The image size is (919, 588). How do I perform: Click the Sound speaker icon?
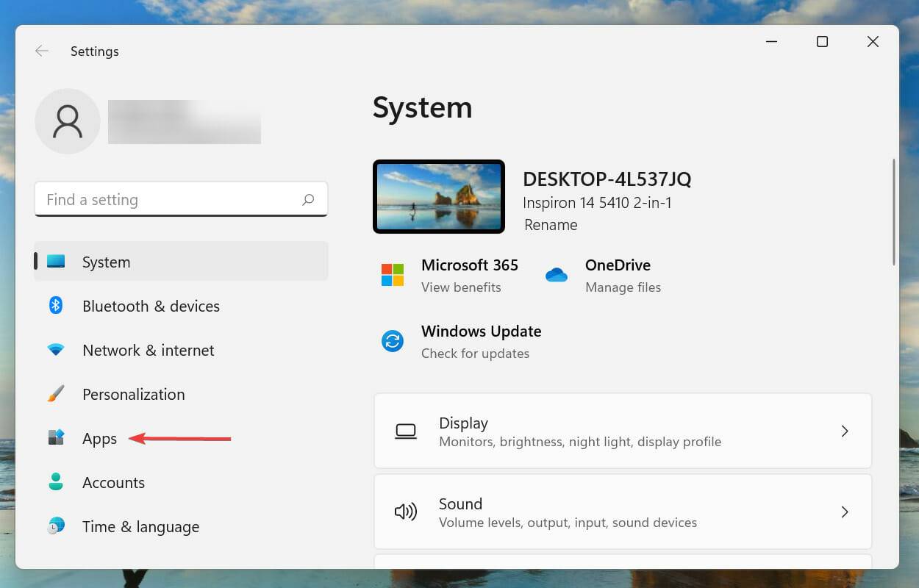pyautogui.click(x=407, y=512)
